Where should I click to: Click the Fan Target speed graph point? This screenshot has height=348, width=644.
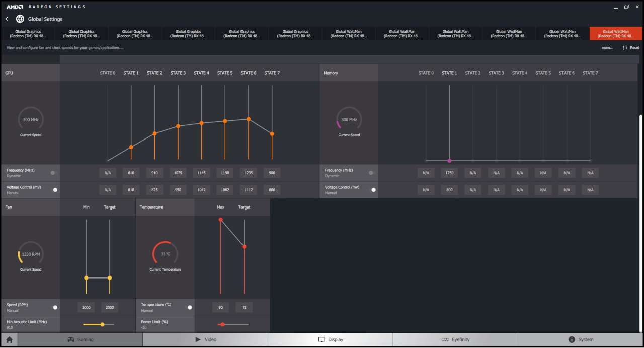[x=110, y=277]
